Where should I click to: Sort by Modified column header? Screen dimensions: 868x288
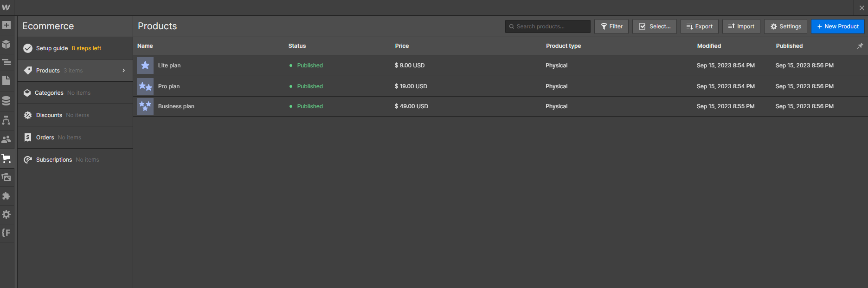coord(709,46)
